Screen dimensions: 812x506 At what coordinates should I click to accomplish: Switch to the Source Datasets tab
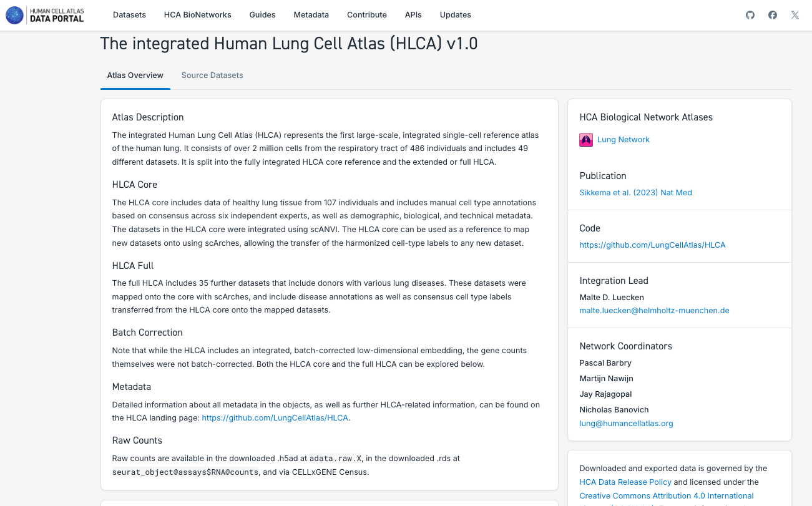pos(212,75)
